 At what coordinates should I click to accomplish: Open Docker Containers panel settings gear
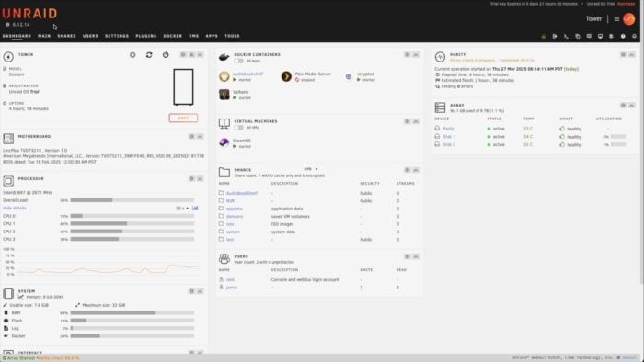click(x=407, y=54)
